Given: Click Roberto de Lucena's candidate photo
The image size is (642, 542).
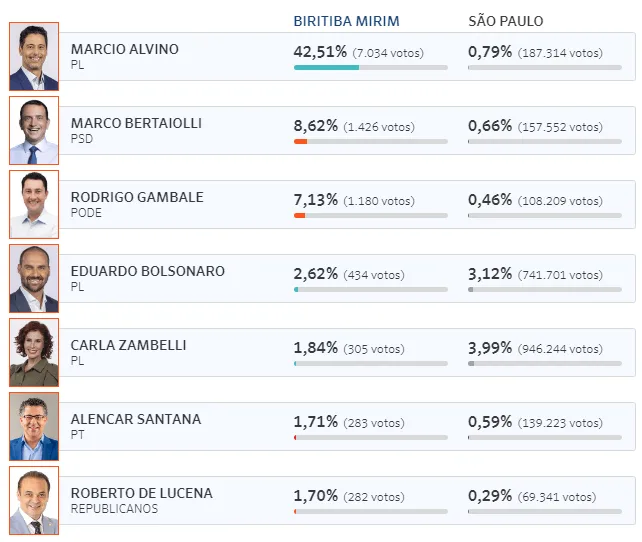Looking at the screenshot, I should tap(34, 501).
